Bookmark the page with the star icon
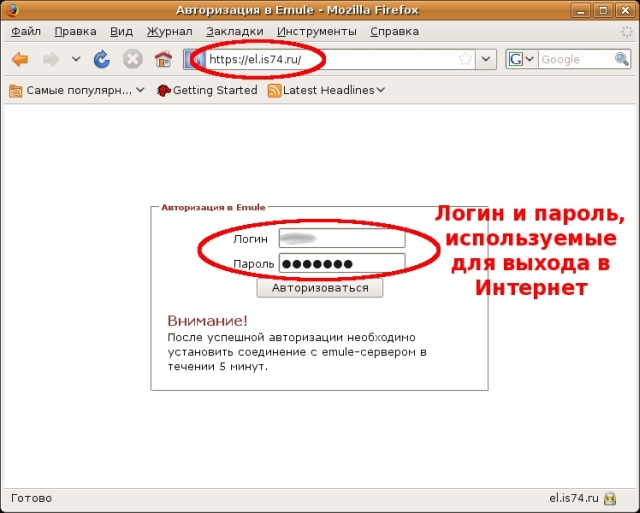 point(465,59)
